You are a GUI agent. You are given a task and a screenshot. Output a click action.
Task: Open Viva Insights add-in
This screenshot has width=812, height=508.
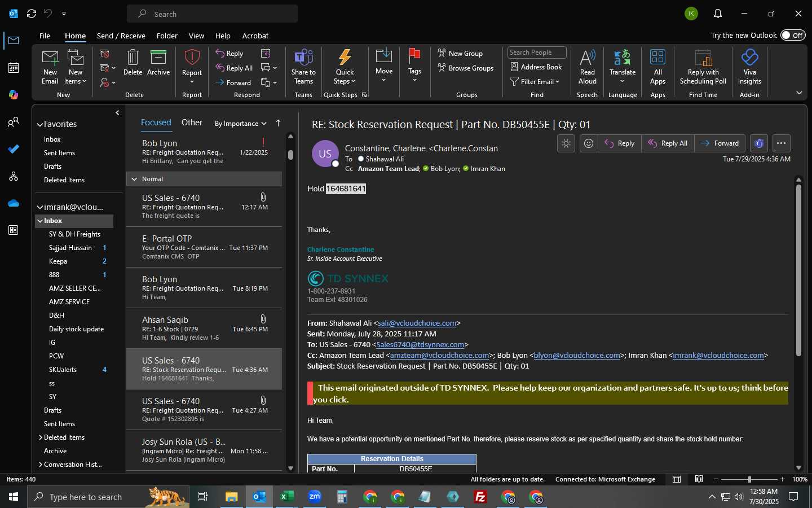[x=749, y=67]
